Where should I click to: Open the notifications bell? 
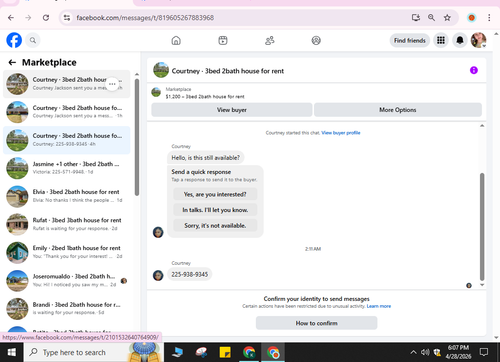(460, 40)
